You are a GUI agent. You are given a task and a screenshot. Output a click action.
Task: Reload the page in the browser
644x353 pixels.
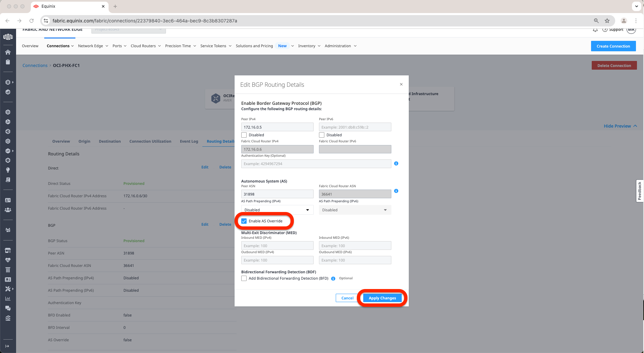pyautogui.click(x=31, y=21)
